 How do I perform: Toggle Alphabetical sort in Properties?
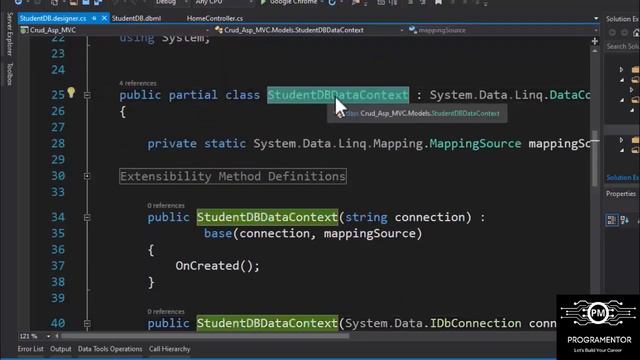(624, 220)
